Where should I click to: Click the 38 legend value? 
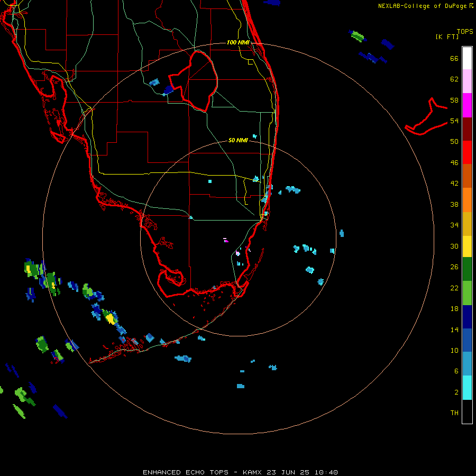tap(454, 204)
